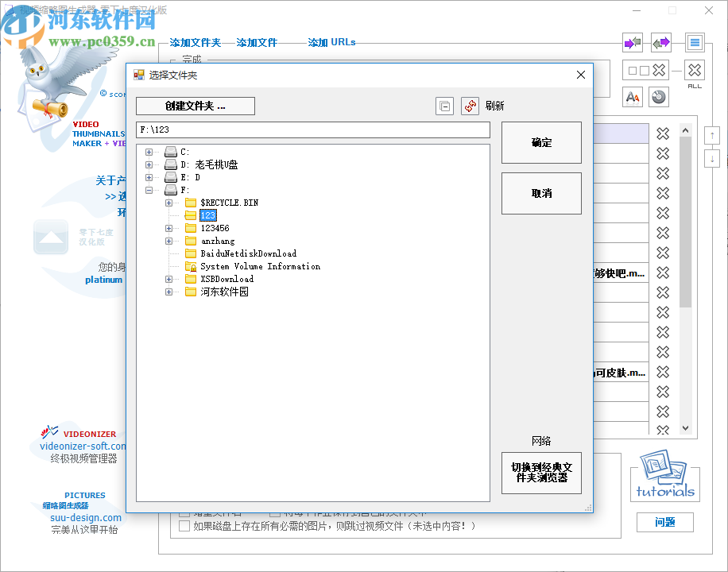The image size is (728, 572).
Task: Click the ALL remove icon with X symbol
Action: point(693,70)
